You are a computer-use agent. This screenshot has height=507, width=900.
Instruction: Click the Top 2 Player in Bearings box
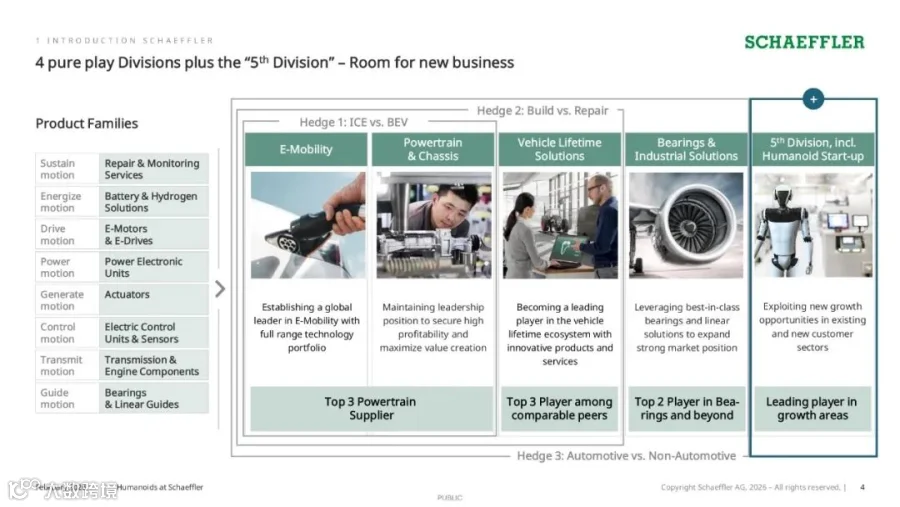[x=686, y=409]
